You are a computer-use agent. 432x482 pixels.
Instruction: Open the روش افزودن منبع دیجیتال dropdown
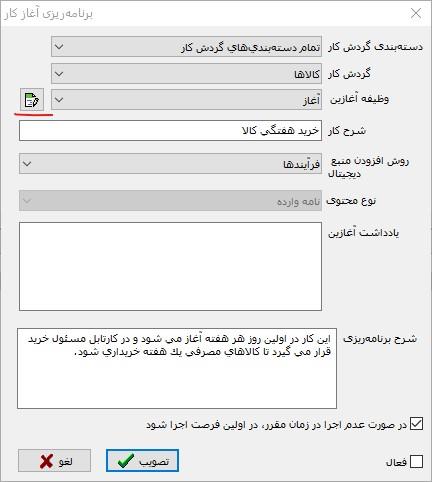[170, 164]
